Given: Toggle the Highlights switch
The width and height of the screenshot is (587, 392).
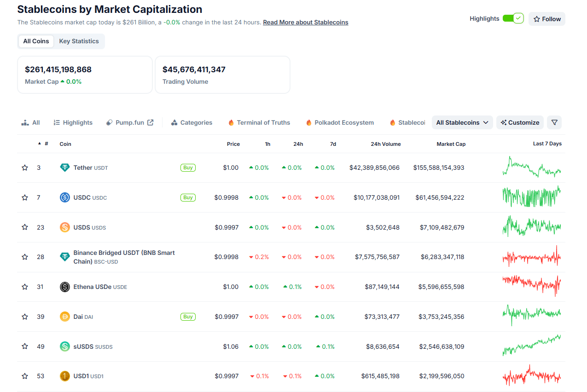Looking at the screenshot, I should pos(513,18).
